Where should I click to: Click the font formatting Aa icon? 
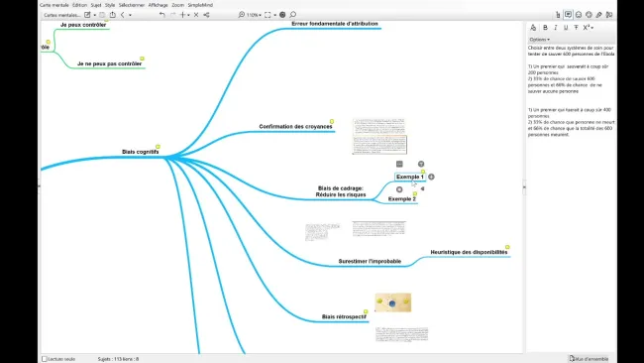tap(533, 28)
